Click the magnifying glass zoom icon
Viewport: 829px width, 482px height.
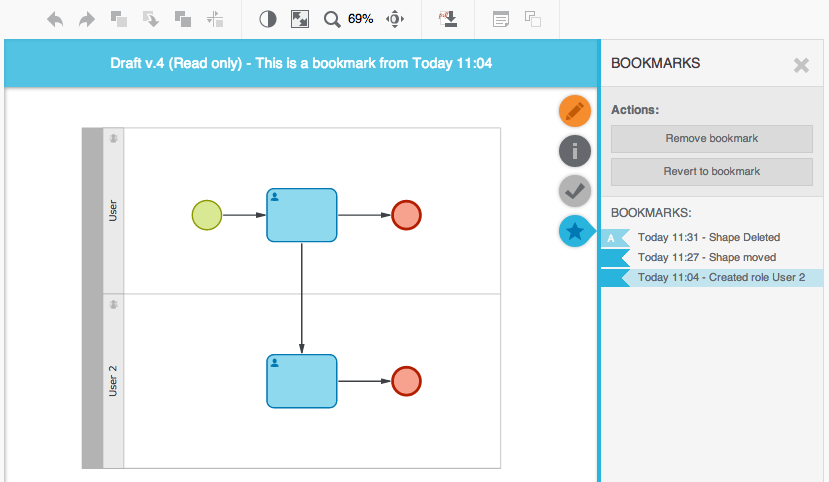332,19
